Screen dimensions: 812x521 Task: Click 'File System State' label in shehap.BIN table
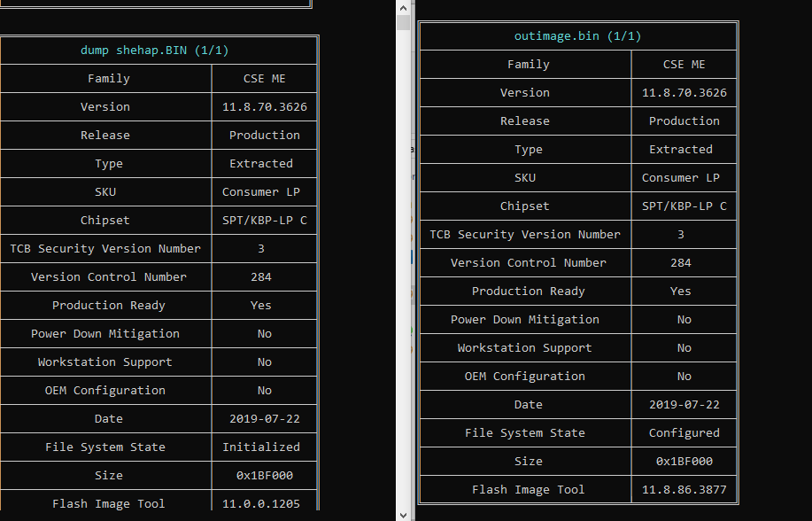[105, 447]
